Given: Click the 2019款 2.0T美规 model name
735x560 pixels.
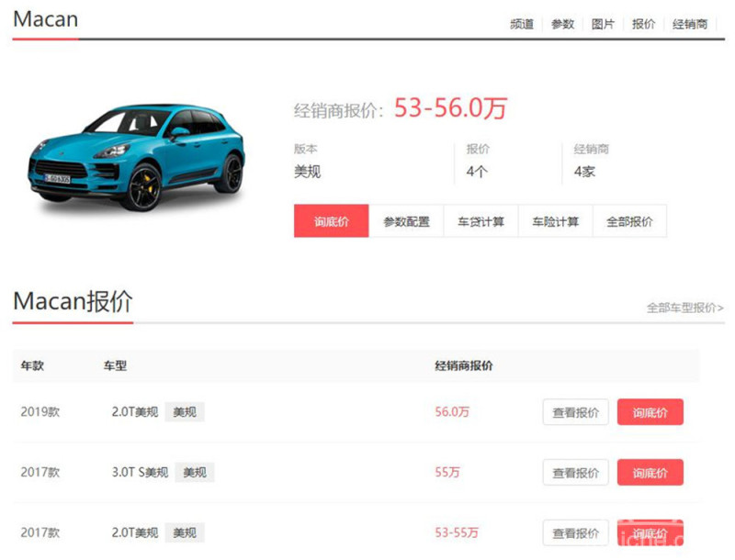Looking at the screenshot, I should coord(135,412).
